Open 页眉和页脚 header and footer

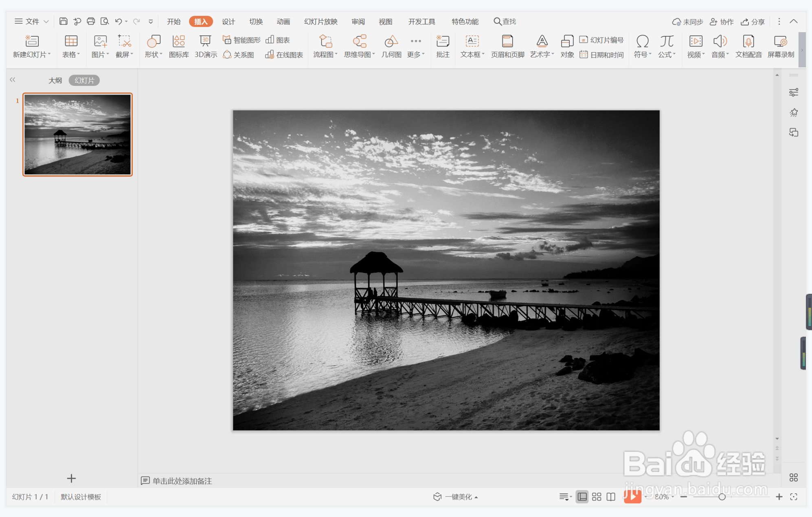click(507, 46)
